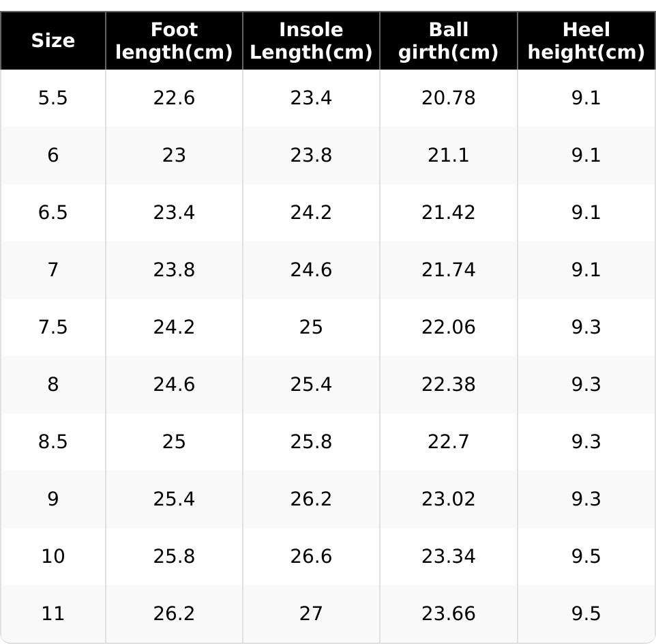Select ball girth value 22.06
Viewport: 656px width, 644px height.
point(448,327)
